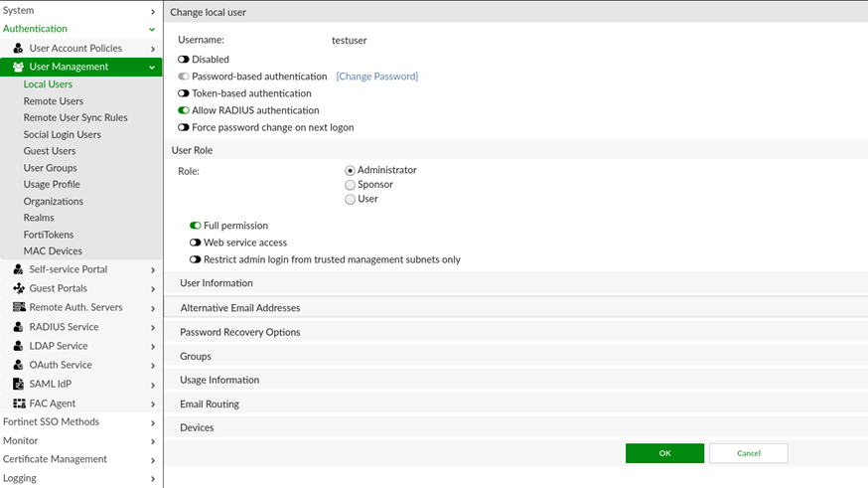Click the Self-service Portal icon
Image resolution: width=868 pixels, height=488 pixels.
18,269
